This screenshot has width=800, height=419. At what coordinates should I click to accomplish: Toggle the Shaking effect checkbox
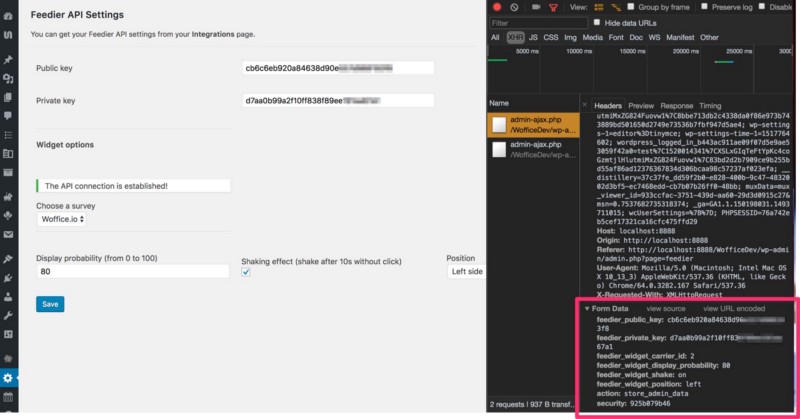click(x=246, y=272)
